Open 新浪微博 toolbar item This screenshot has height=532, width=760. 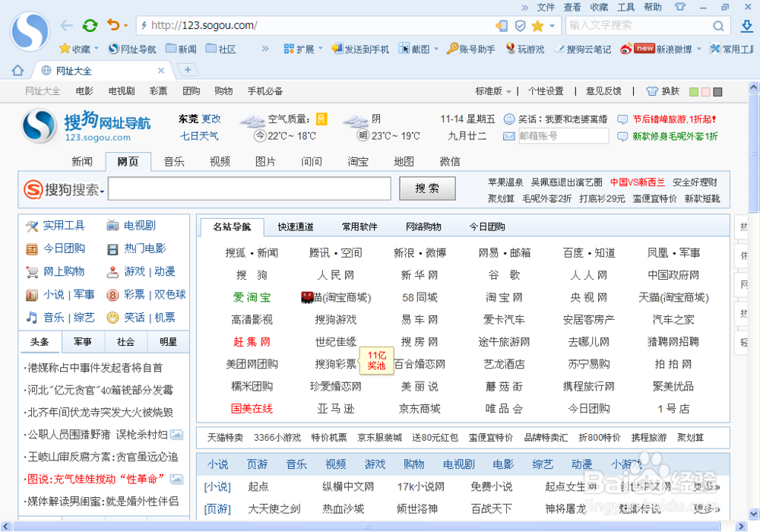coord(657,49)
